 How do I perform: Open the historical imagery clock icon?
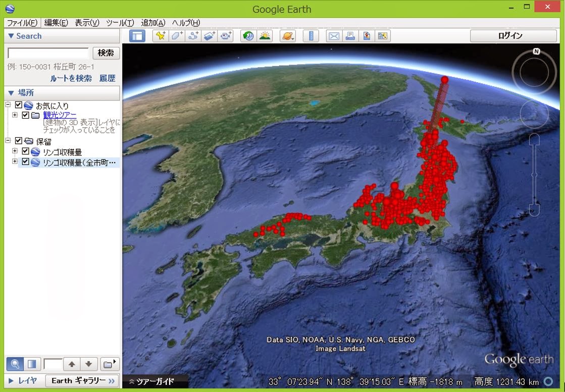[248, 36]
